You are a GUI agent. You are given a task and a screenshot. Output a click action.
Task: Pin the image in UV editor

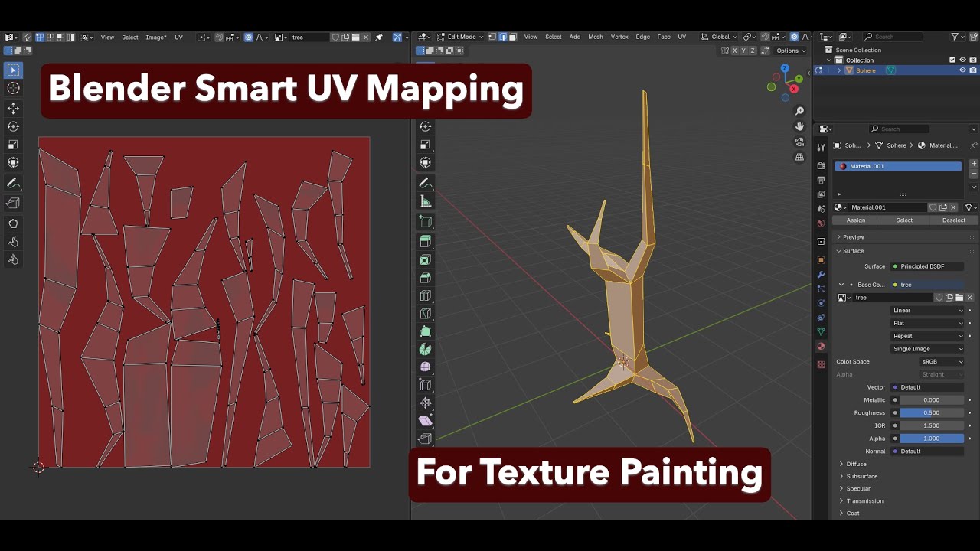tap(378, 37)
